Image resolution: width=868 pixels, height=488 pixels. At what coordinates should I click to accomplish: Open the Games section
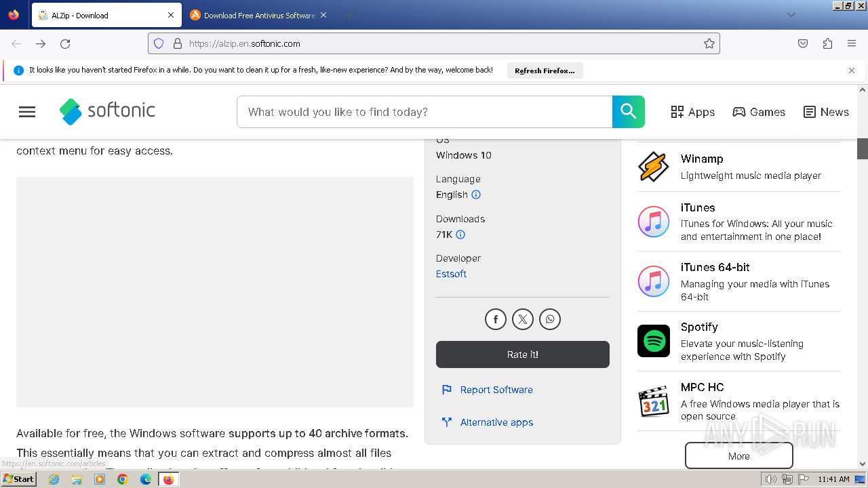click(759, 112)
